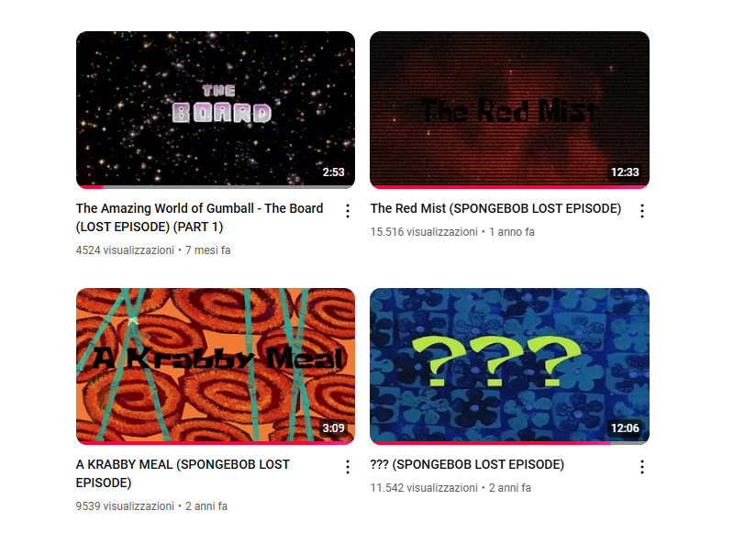Open title The Red Mist (SPONGEBOB LOST EPISODE)
This screenshot has width=756, height=533.
click(x=495, y=208)
